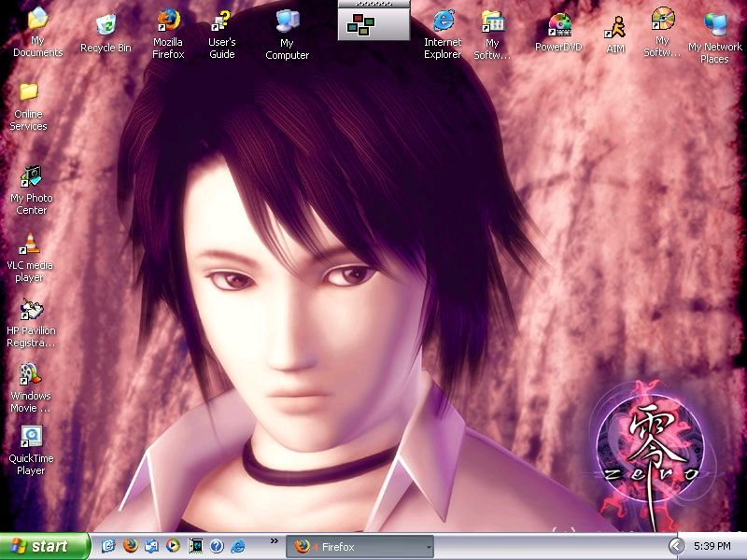The height and width of the screenshot is (560, 747).
Task: Open the AIM desktop shortcut
Action: 615,35
